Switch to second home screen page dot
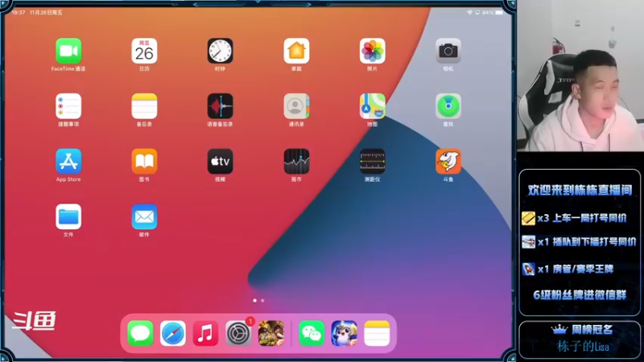Viewport: 644px width, 362px height. (263, 301)
